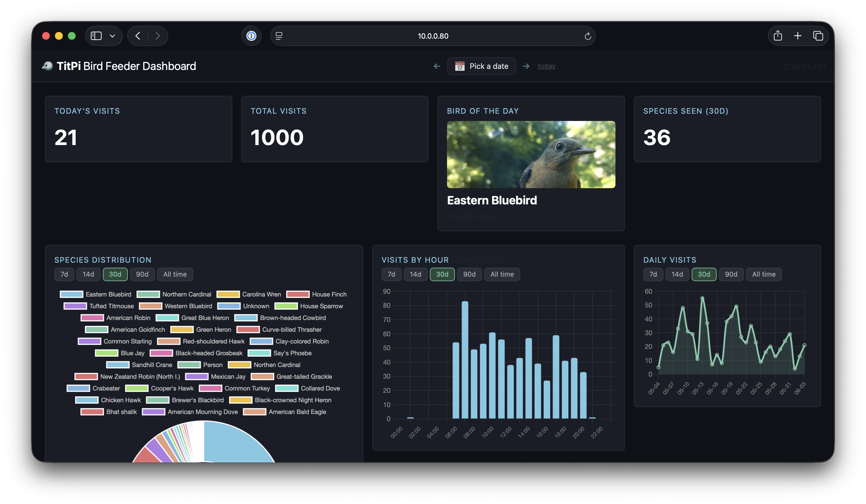Toggle Common Starling legend entry
The image size is (866, 504).
coord(115,341)
